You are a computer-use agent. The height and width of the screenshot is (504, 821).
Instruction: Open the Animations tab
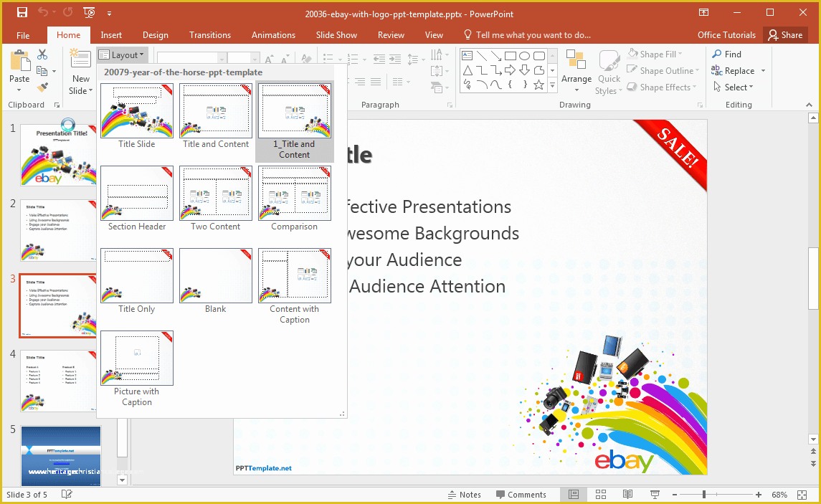(x=273, y=35)
